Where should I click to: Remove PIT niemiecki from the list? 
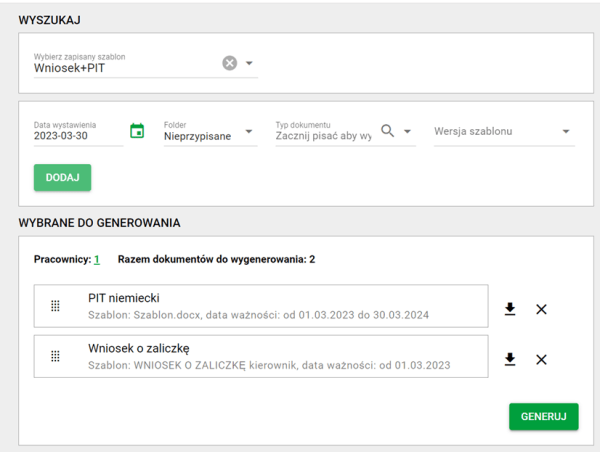[x=541, y=309]
